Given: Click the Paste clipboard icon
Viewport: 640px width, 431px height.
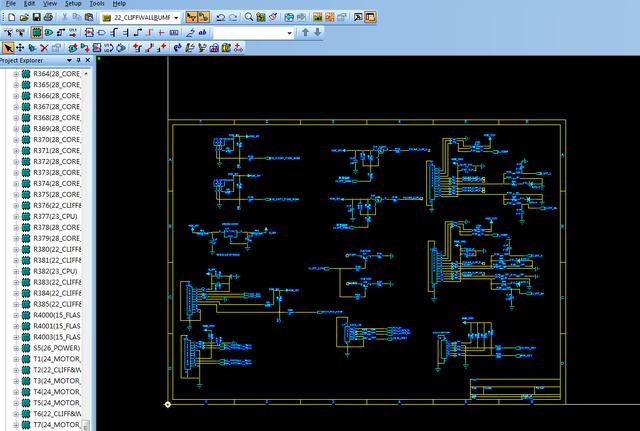Looking at the screenshot, I should [x=89, y=17].
